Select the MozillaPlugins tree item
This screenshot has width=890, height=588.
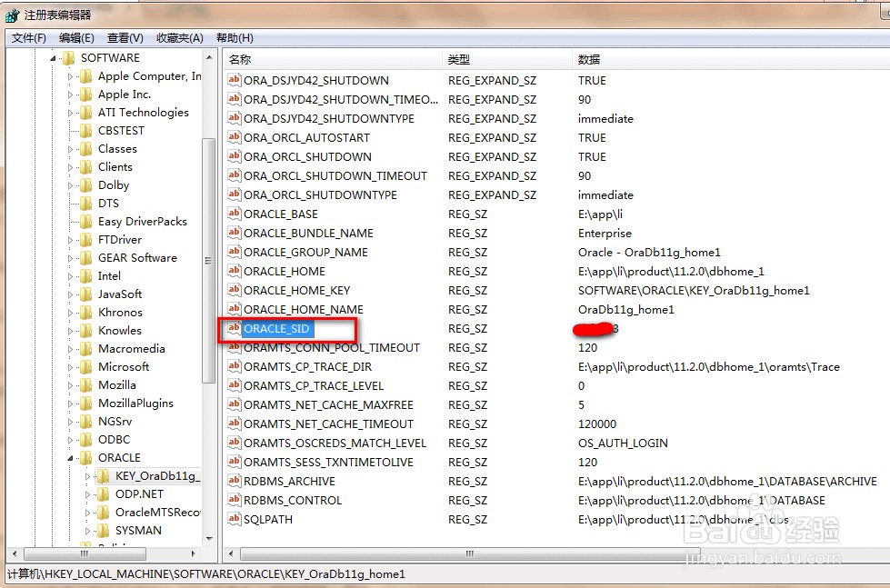pyautogui.click(x=135, y=403)
